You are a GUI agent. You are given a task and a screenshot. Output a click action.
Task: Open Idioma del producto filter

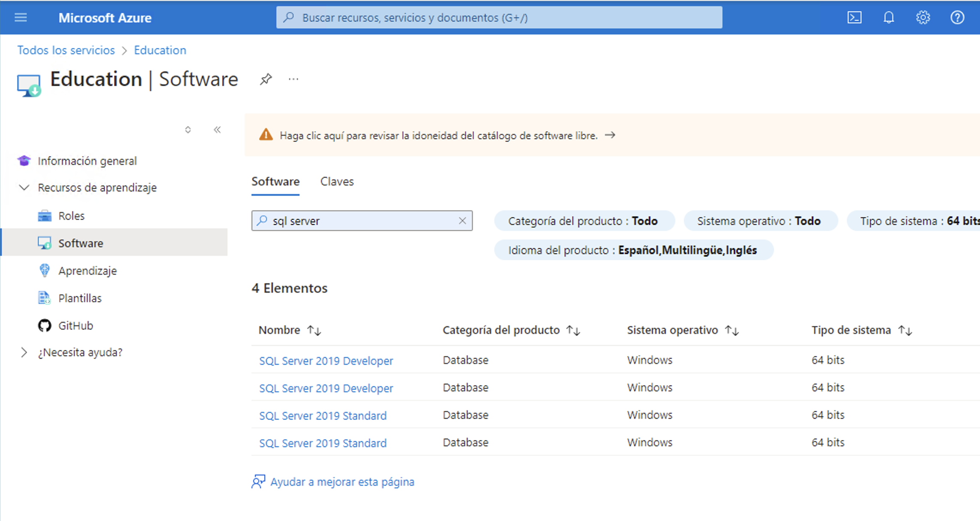tap(634, 250)
